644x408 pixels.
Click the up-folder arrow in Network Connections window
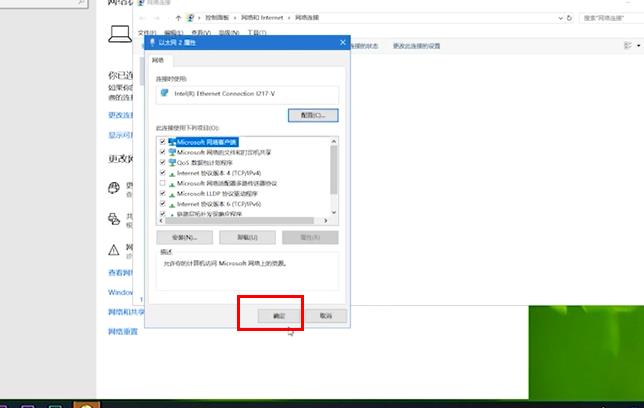(x=178, y=18)
